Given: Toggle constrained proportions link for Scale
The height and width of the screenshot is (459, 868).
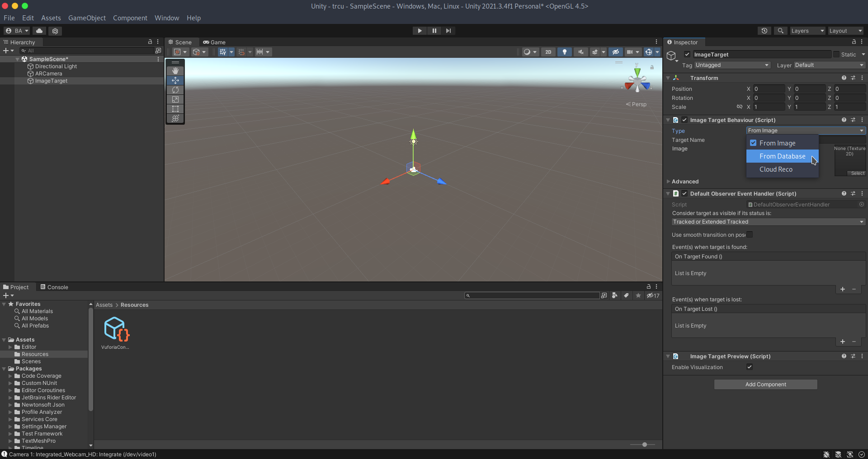Looking at the screenshot, I should point(740,107).
